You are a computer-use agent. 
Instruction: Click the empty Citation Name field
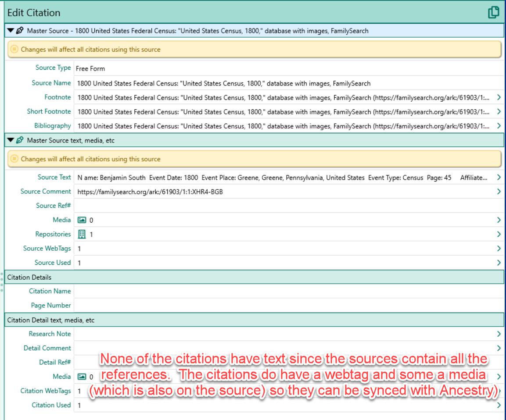(289, 291)
